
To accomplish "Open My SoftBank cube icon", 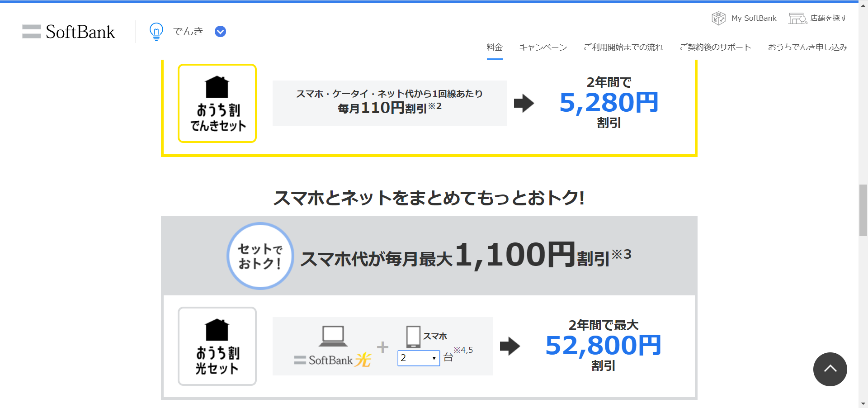I will pyautogui.click(x=718, y=18).
